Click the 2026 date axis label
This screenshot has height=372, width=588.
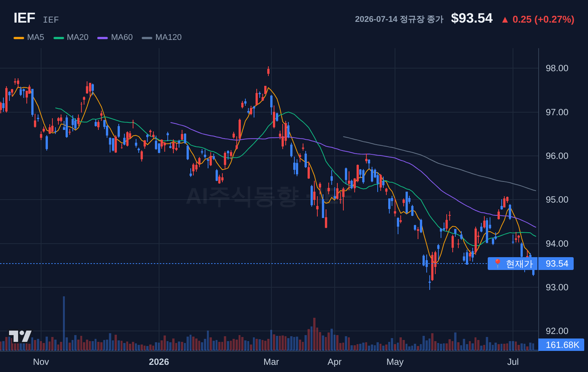click(x=159, y=362)
